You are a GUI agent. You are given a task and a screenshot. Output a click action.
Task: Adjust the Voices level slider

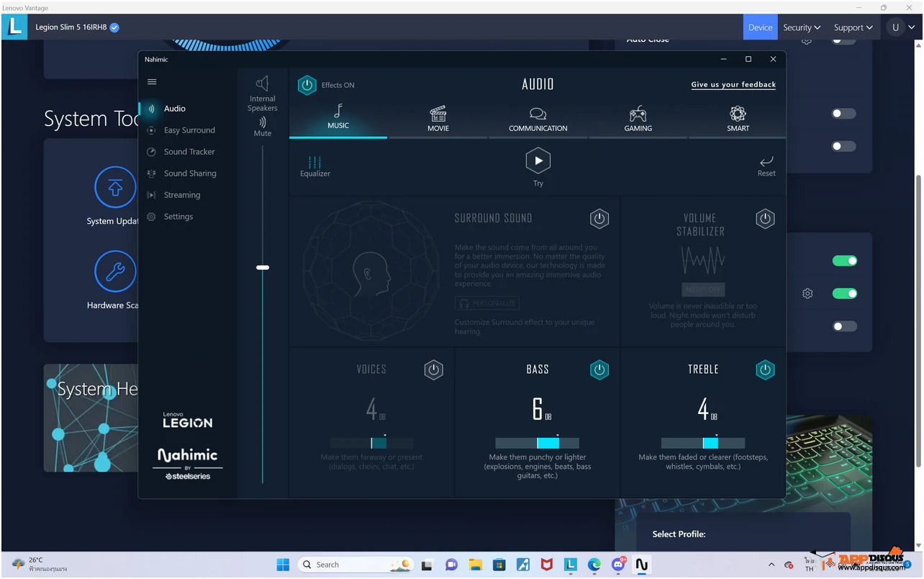372,443
